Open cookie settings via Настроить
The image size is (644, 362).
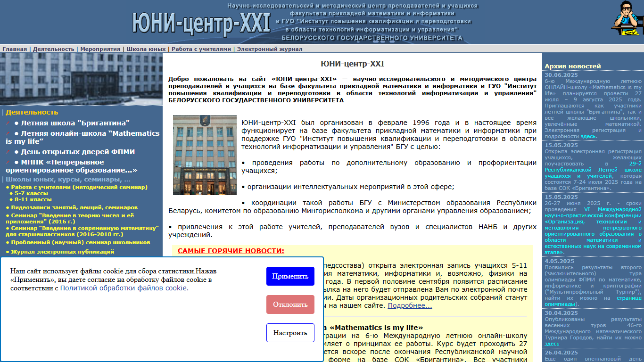click(x=290, y=333)
